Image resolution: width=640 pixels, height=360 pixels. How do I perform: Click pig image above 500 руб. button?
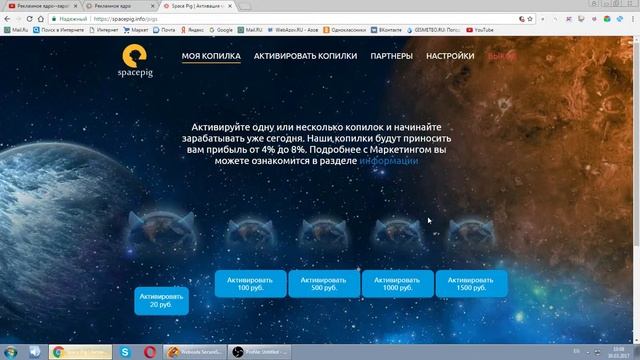point(324,233)
